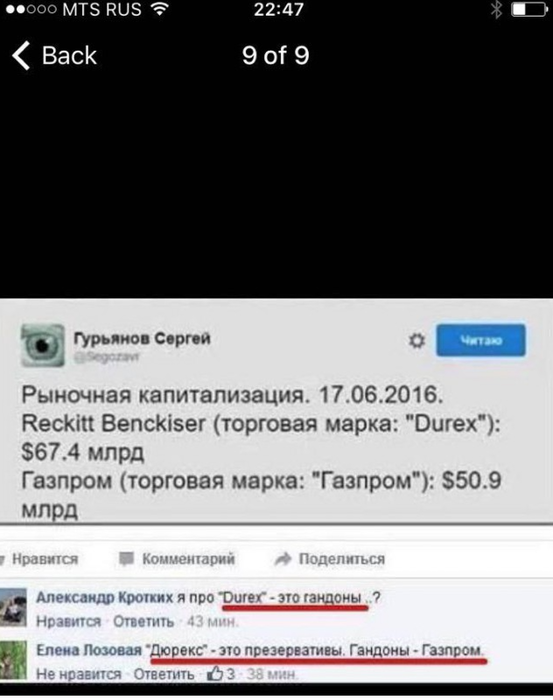Open the @Segozavr handle link
Screen dimensions: 553x700
(x=107, y=357)
